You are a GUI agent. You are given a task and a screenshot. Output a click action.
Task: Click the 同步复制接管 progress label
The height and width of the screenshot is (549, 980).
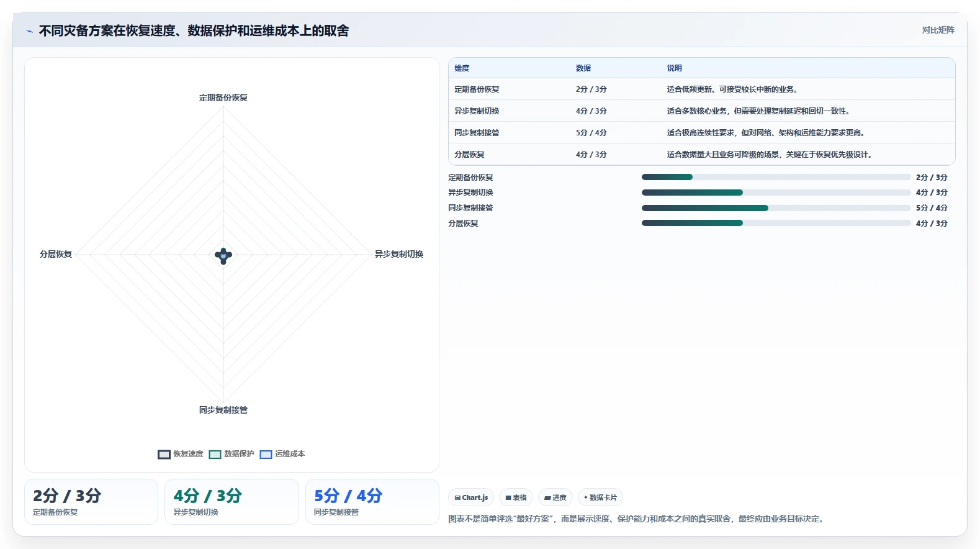pyautogui.click(x=470, y=208)
